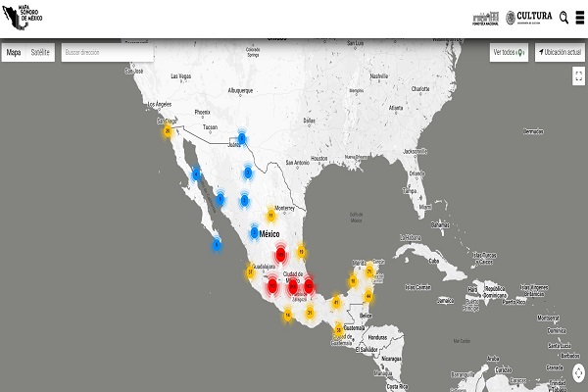
Task: Open the search magnifier icon in header
Action: point(563,17)
